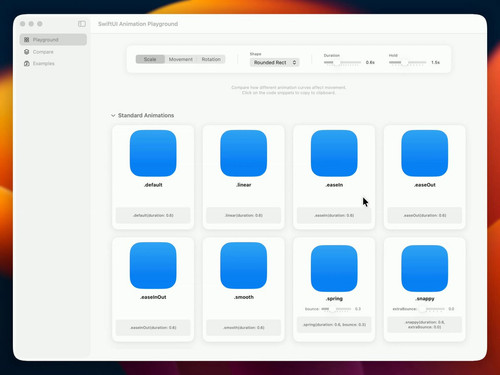Click the Compare layers icon in sidebar

point(27,52)
